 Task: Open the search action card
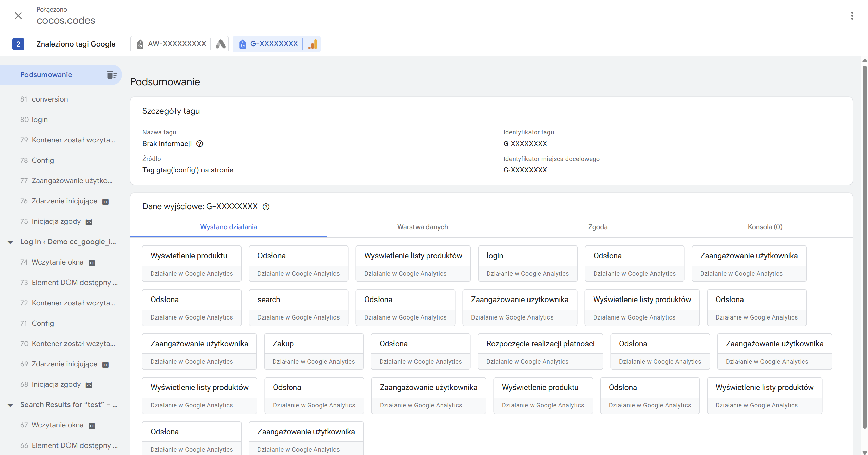pos(298,307)
